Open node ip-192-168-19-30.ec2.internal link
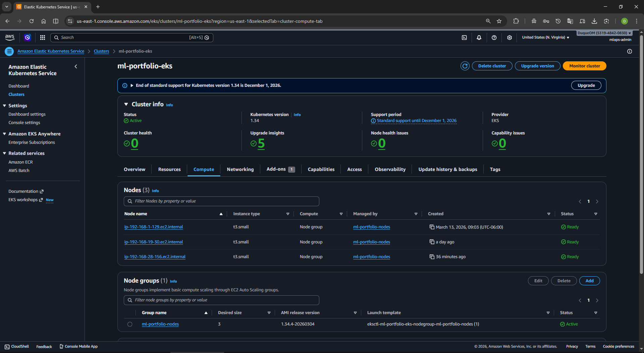This screenshot has height=353, width=644. click(x=154, y=242)
